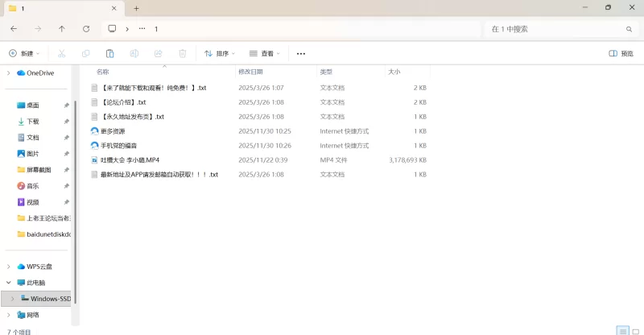Navigate back with the Back arrow
Image resolution: width=644 pixels, height=335 pixels.
coord(14,29)
